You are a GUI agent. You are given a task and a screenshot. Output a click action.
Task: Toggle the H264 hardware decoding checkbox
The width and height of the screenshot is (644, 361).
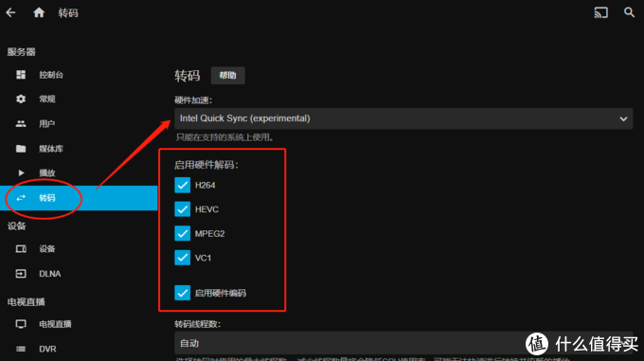pos(183,185)
